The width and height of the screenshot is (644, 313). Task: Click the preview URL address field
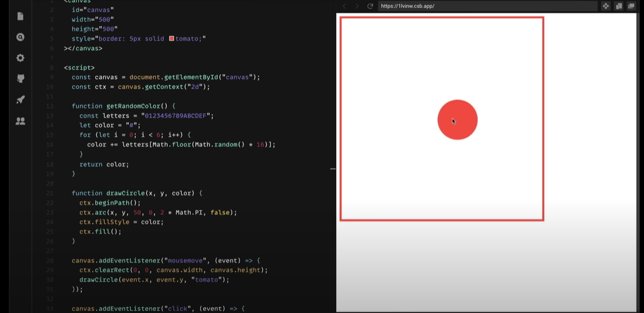click(x=488, y=6)
